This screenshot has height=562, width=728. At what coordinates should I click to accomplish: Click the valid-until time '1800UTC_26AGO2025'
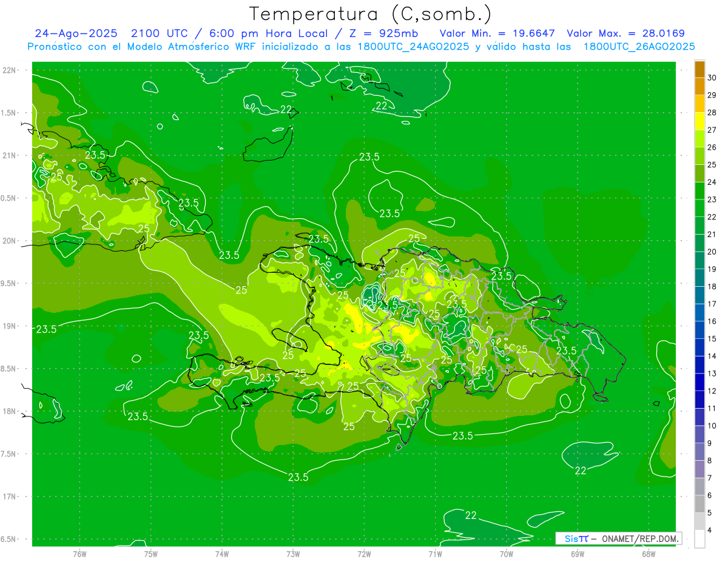point(639,47)
